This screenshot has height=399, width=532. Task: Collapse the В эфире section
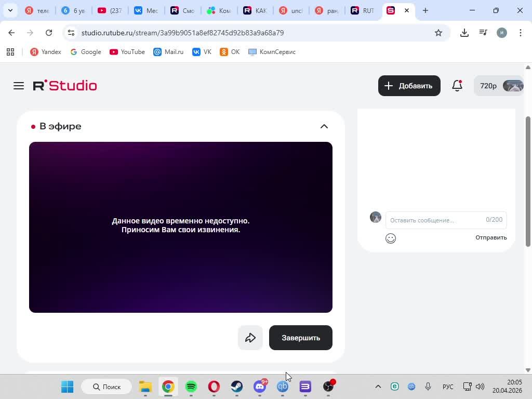click(x=324, y=127)
